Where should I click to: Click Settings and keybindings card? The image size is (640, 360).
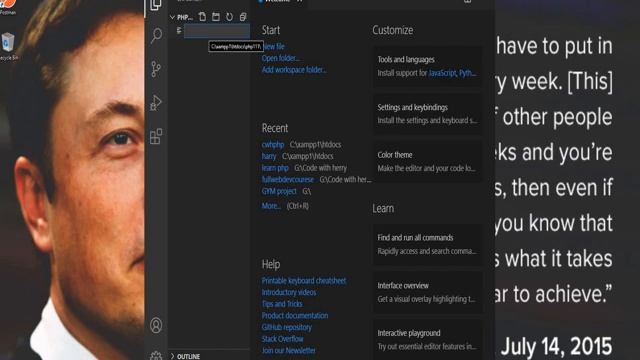(427, 114)
